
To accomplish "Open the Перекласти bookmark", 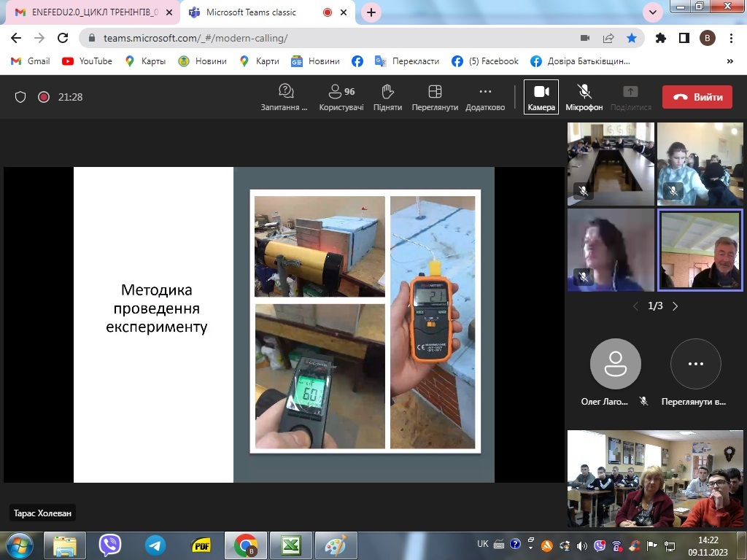I will pos(409,61).
